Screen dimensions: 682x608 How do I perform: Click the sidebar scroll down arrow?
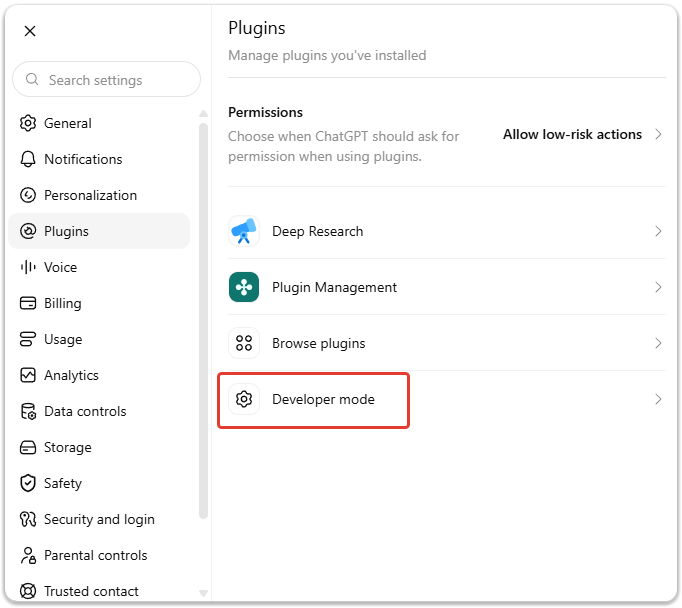[x=203, y=593]
